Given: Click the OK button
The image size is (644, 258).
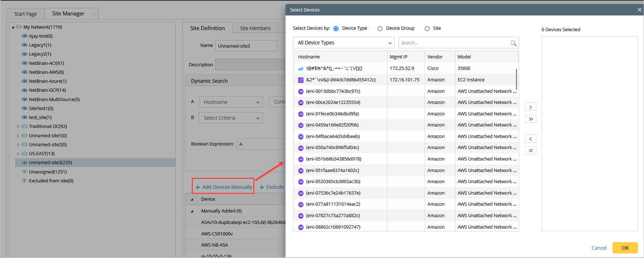Looking at the screenshot, I should tap(625, 248).
